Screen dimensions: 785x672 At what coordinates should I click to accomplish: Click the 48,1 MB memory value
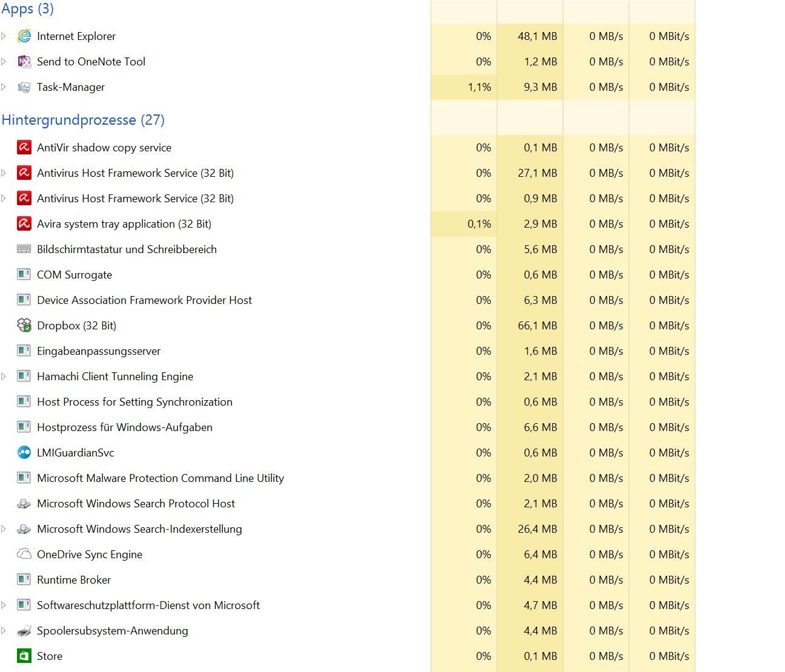point(537,36)
